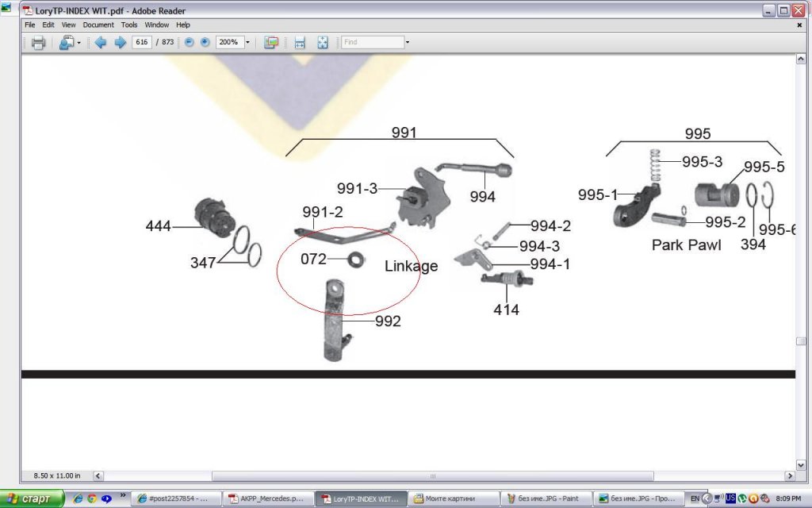Click part number 414 label
The height and width of the screenshot is (508, 812).
tap(507, 310)
